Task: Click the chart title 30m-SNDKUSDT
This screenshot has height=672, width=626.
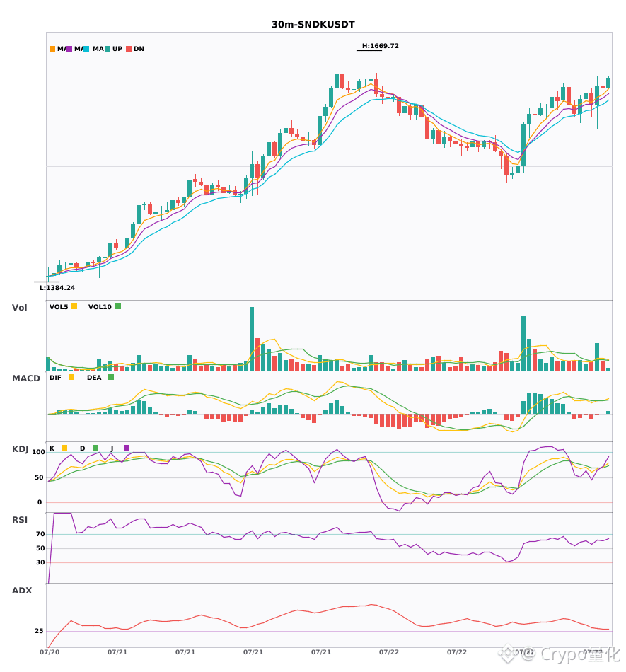Action: [x=313, y=25]
